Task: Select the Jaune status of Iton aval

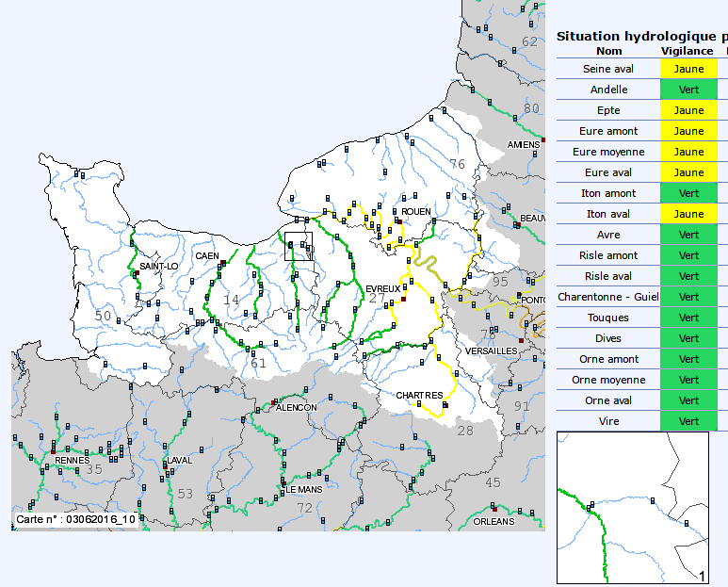Action: tap(688, 214)
